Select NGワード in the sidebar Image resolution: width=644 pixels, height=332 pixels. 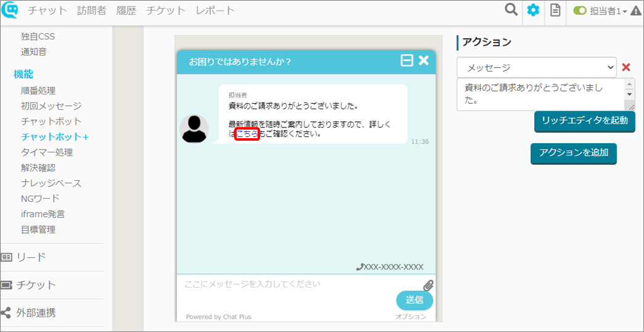(x=40, y=199)
